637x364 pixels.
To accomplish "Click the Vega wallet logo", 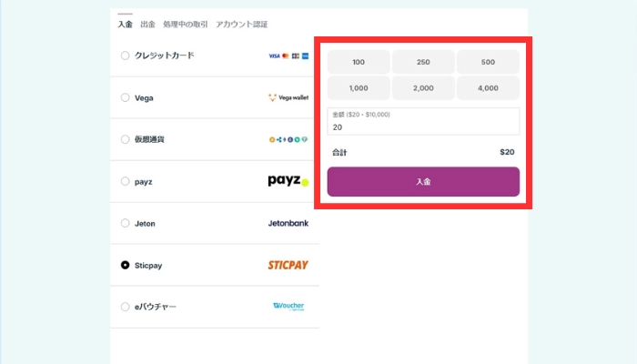I will pos(288,97).
